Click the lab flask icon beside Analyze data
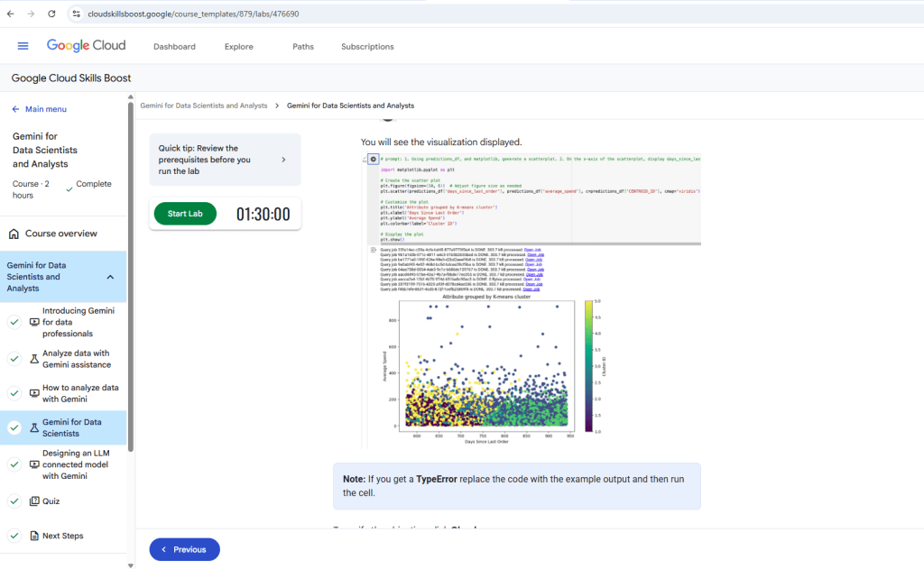The height and width of the screenshot is (569, 924). [34, 359]
